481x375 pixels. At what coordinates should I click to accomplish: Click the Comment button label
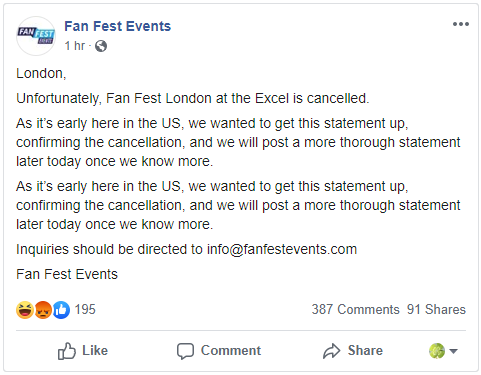[231, 351]
